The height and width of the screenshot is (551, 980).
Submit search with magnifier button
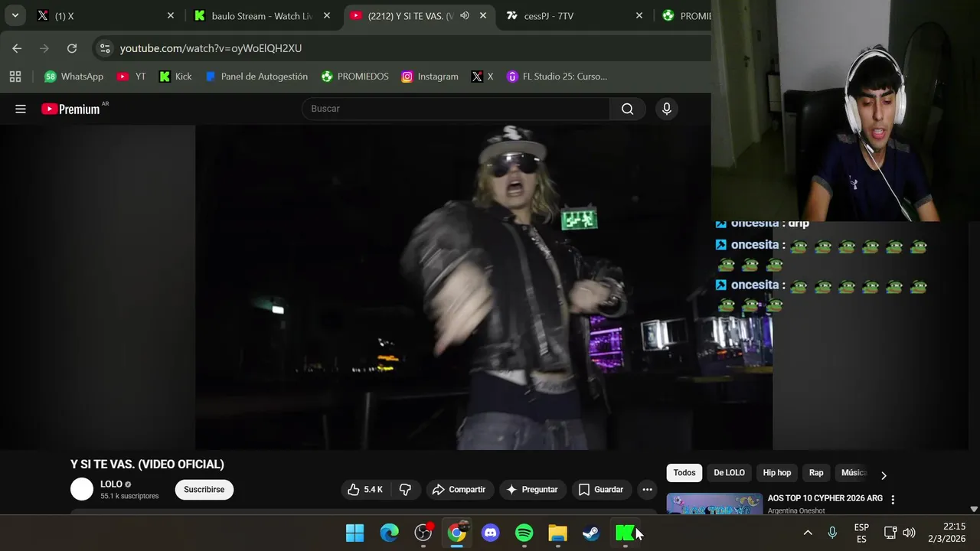click(627, 109)
